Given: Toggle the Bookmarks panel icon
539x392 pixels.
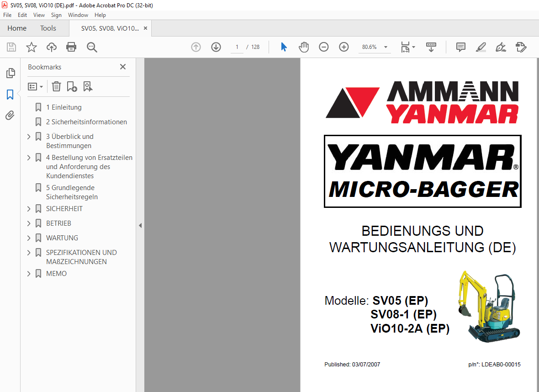Looking at the screenshot, I should tap(10, 94).
